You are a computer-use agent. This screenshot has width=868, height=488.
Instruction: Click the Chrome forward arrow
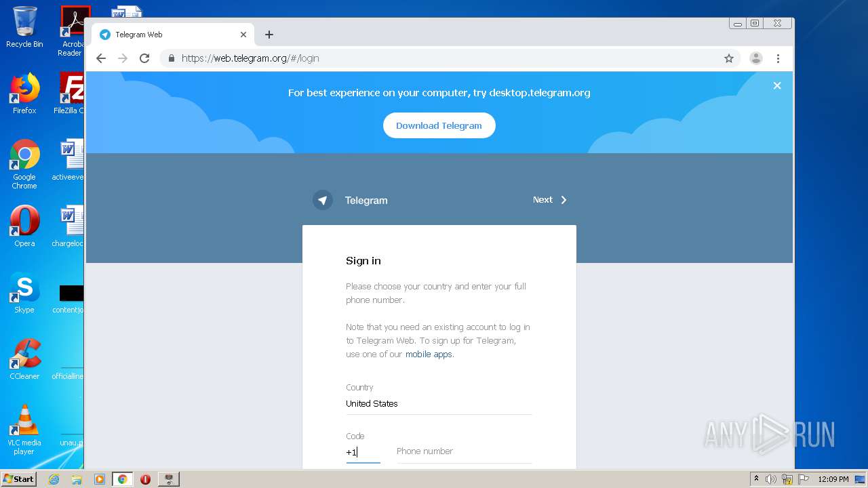click(x=123, y=58)
